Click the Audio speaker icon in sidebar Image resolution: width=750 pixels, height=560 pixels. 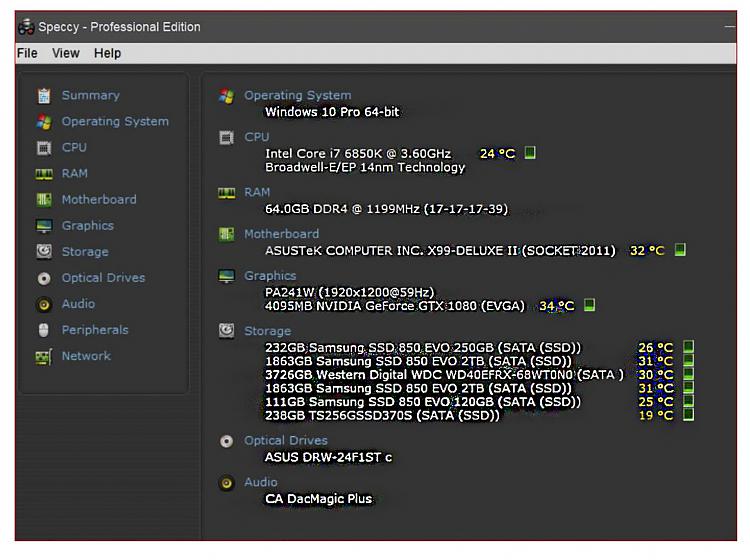pyautogui.click(x=44, y=304)
